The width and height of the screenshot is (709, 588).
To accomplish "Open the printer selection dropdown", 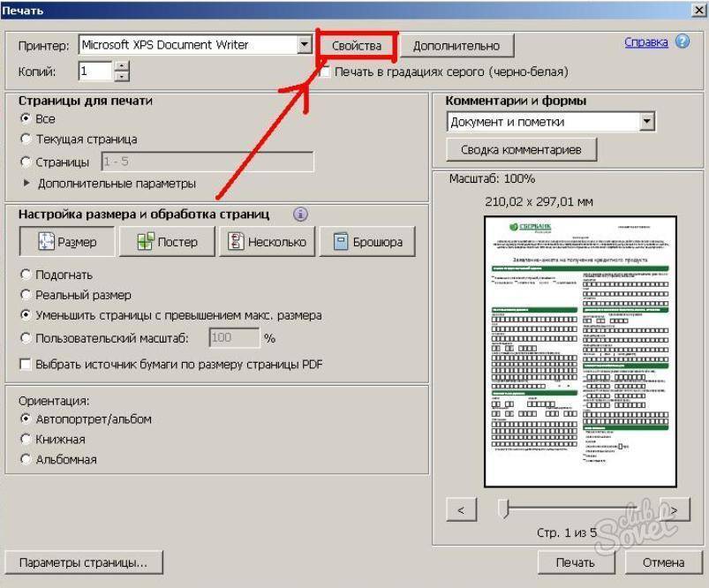I will (x=305, y=44).
